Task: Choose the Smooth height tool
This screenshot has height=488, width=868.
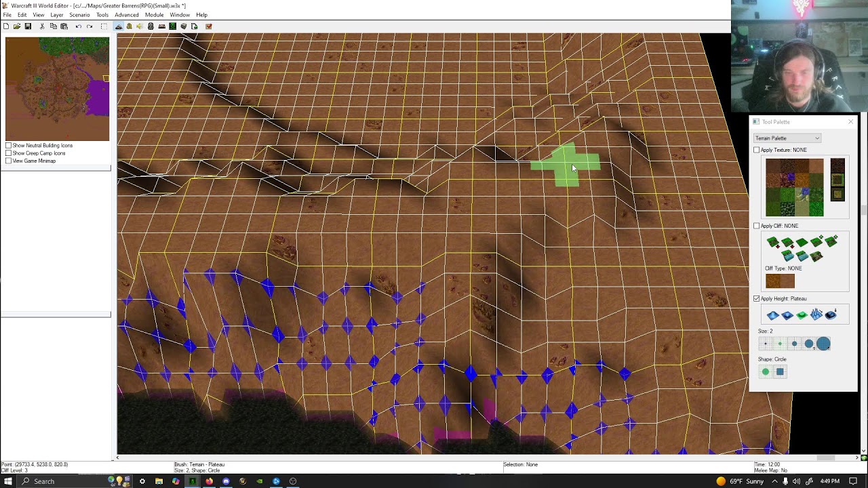Action: click(x=831, y=315)
